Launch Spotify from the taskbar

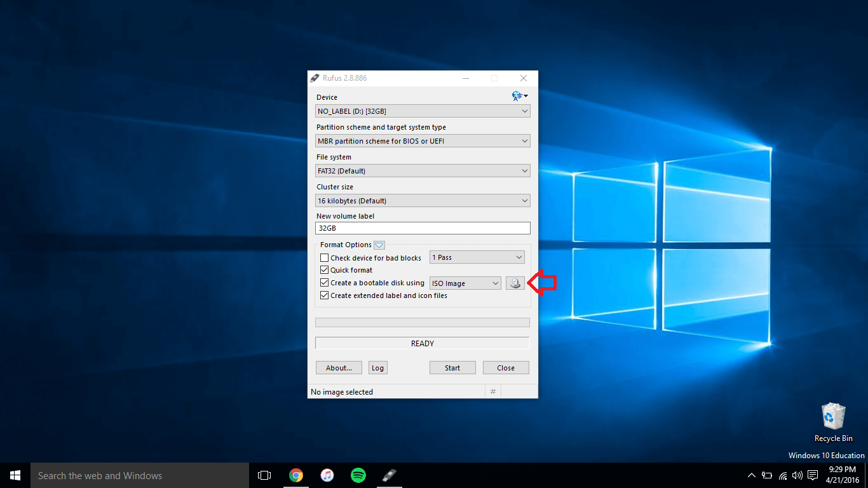[x=358, y=475]
